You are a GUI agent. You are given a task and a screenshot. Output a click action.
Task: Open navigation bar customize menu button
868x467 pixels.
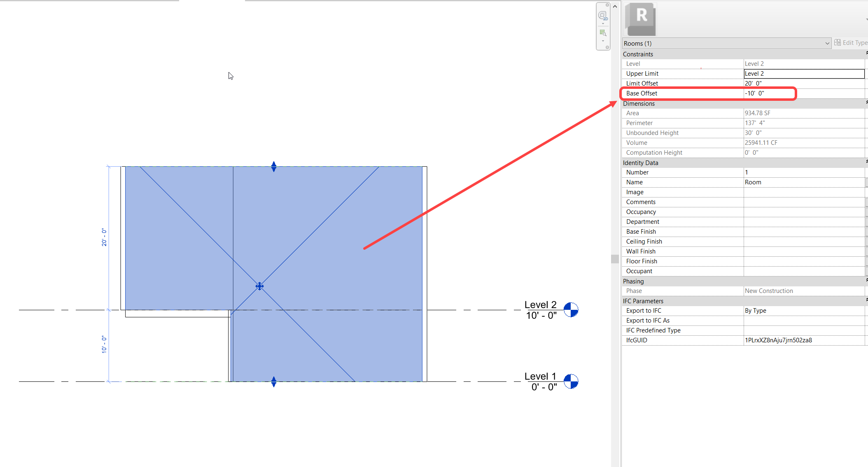607,47
